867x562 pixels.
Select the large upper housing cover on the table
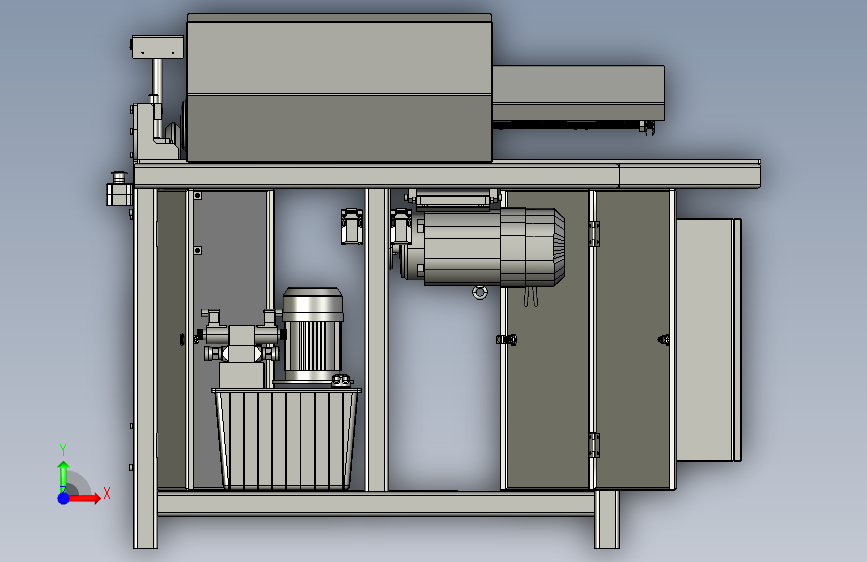(x=340, y=89)
